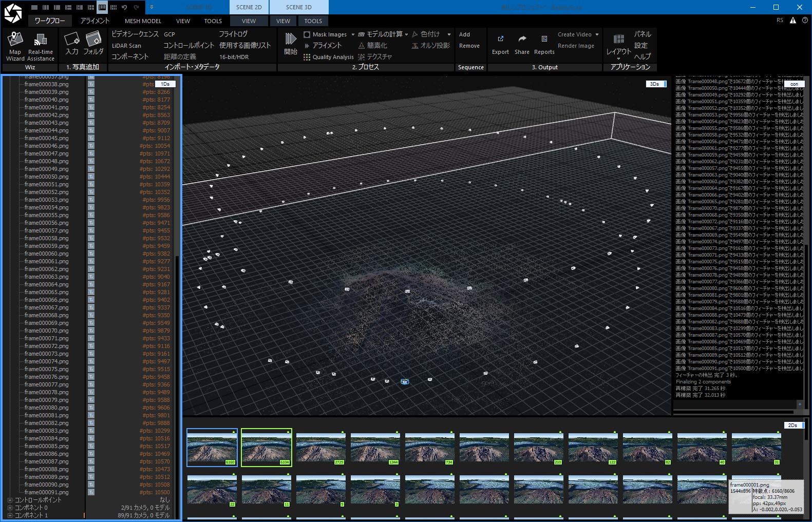The image size is (812, 522).
Task: Click the Share arrow icon
Action: click(522, 39)
